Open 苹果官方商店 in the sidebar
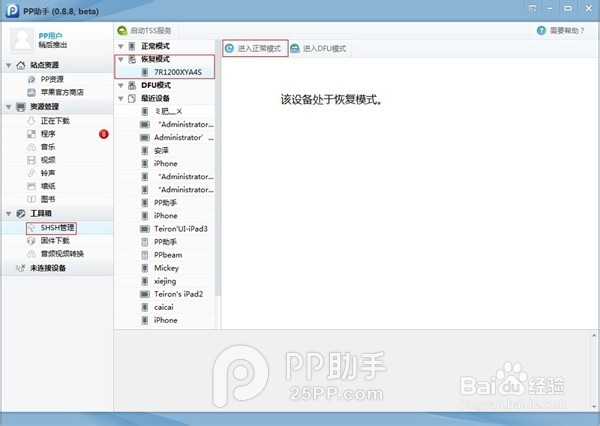This screenshot has width=600, height=426. pyautogui.click(x=57, y=92)
